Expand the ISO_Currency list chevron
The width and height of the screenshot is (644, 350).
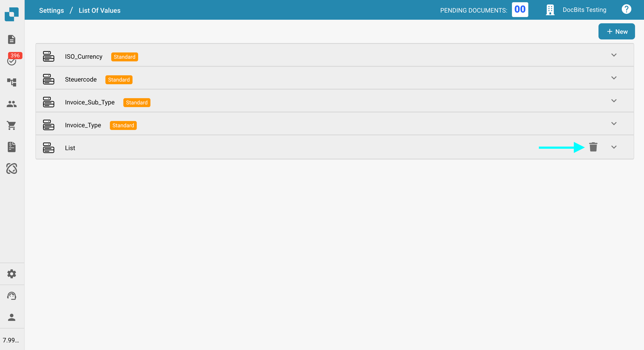click(614, 55)
